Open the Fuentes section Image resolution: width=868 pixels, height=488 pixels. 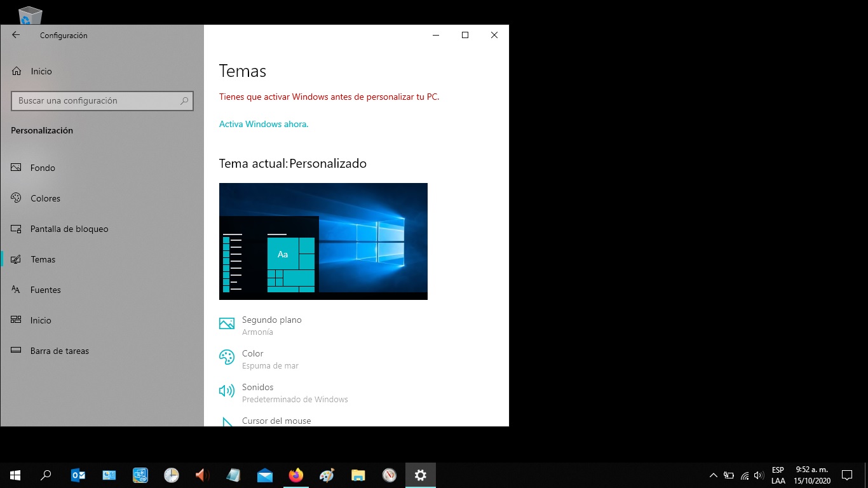(x=102, y=290)
